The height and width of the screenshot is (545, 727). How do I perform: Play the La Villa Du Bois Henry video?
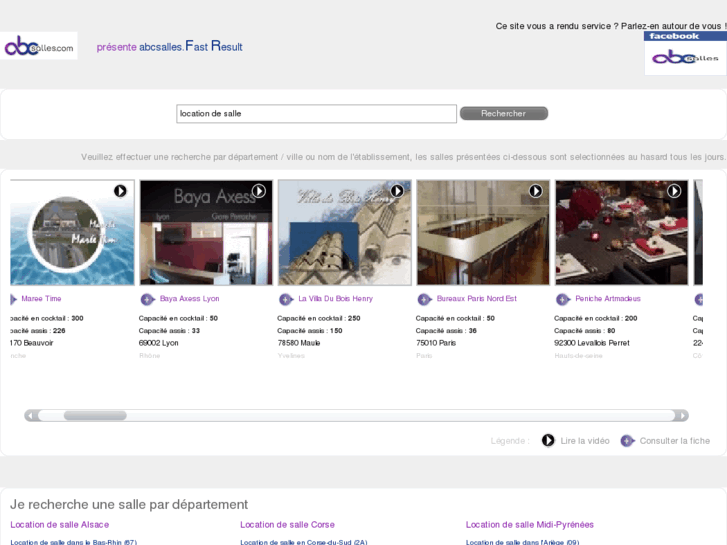(397, 191)
